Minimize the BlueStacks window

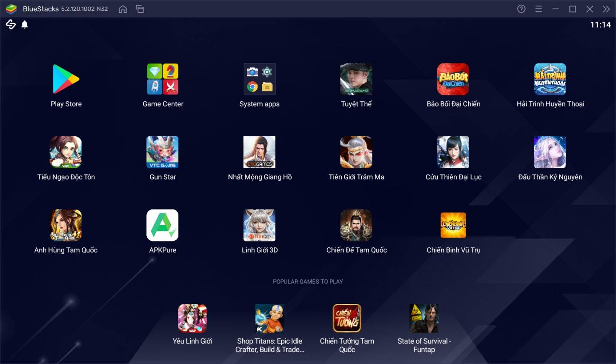point(556,9)
